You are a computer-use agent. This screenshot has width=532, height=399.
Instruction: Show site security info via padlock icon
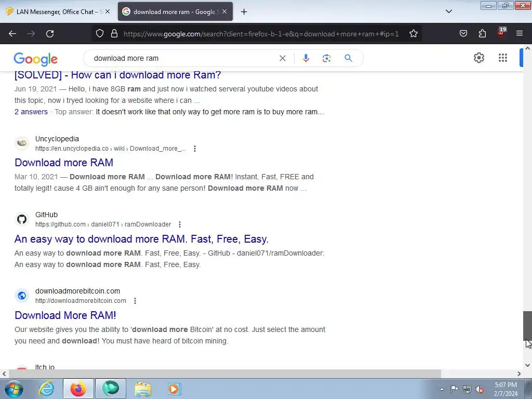[114, 34]
